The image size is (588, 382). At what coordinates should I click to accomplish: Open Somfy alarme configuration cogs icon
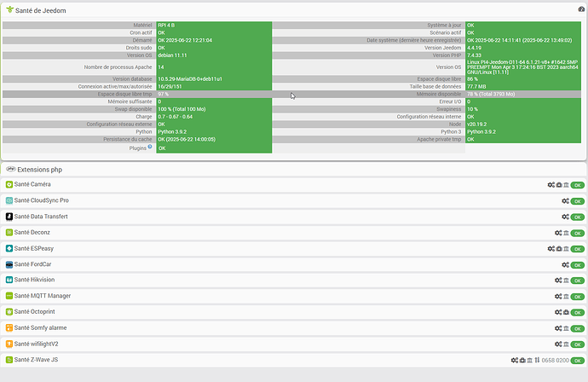coord(558,328)
